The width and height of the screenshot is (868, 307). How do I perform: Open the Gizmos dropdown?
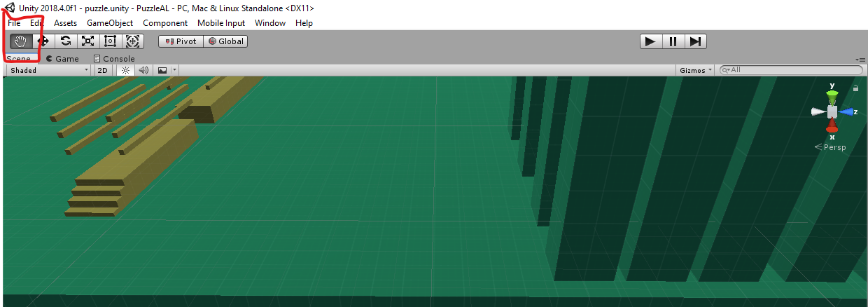(x=696, y=70)
